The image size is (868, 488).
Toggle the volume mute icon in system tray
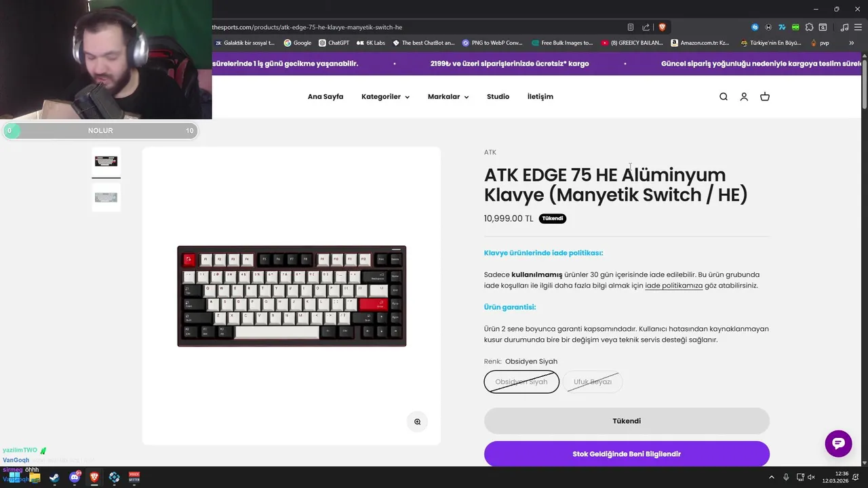[x=811, y=477]
